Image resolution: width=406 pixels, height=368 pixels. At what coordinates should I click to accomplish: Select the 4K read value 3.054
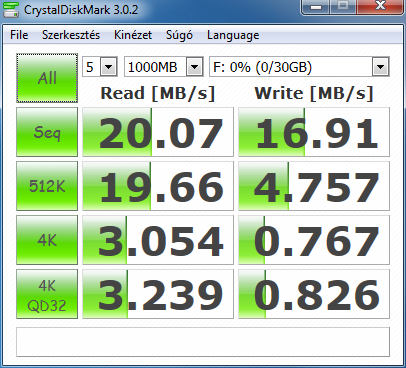[158, 240]
